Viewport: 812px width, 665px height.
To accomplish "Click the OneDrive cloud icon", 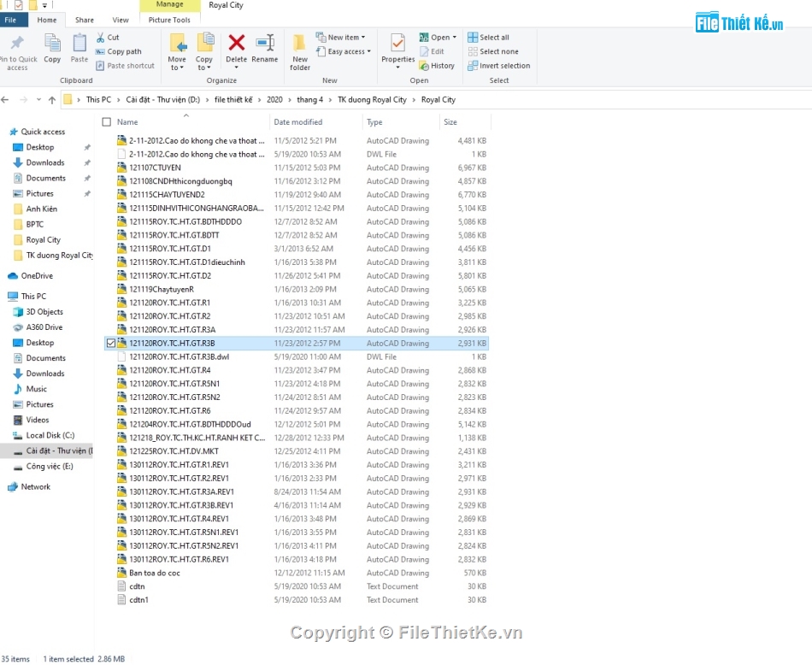I will [x=13, y=276].
